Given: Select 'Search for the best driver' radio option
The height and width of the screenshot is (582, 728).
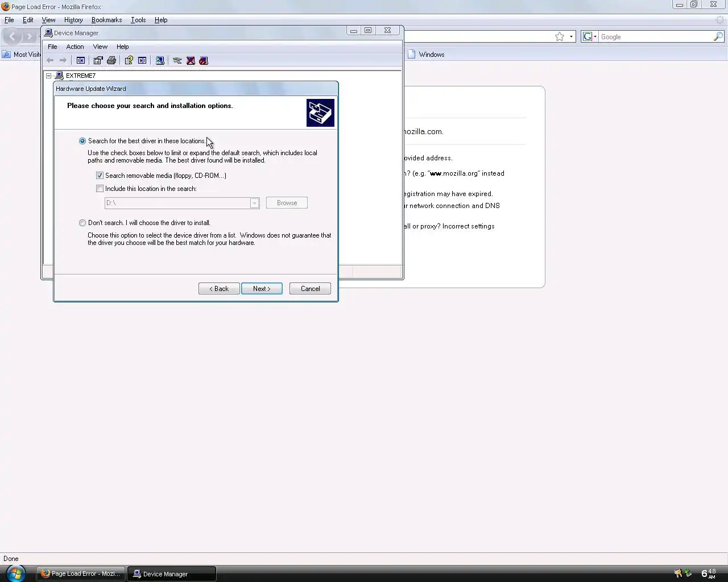Looking at the screenshot, I should 82,141.
